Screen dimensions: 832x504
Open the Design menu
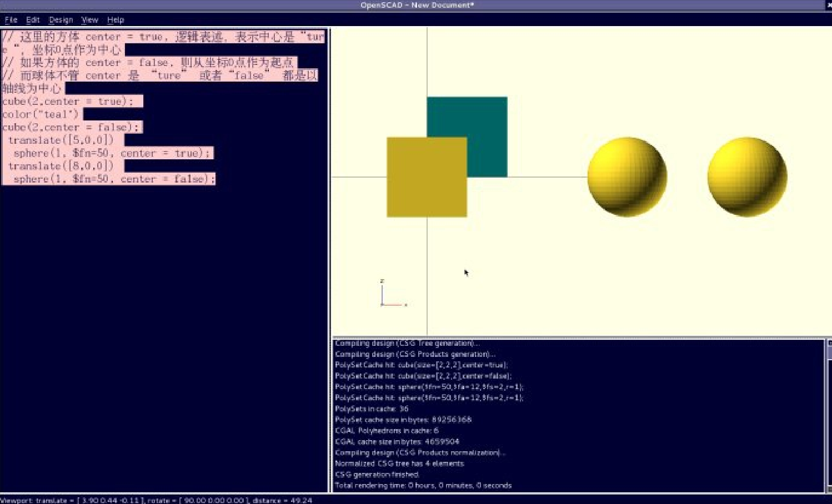(x=61, y=20)
